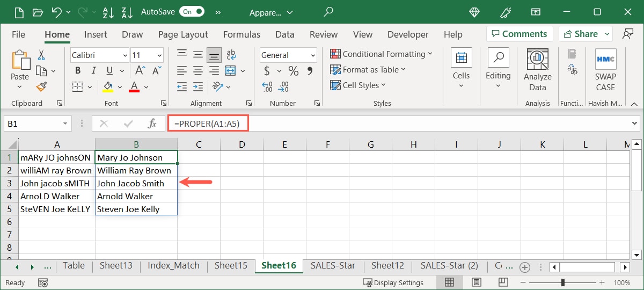This screenshot has height=290, width=644.
Task: Open the General number format dropdown
Action: (x=313, y=55)
